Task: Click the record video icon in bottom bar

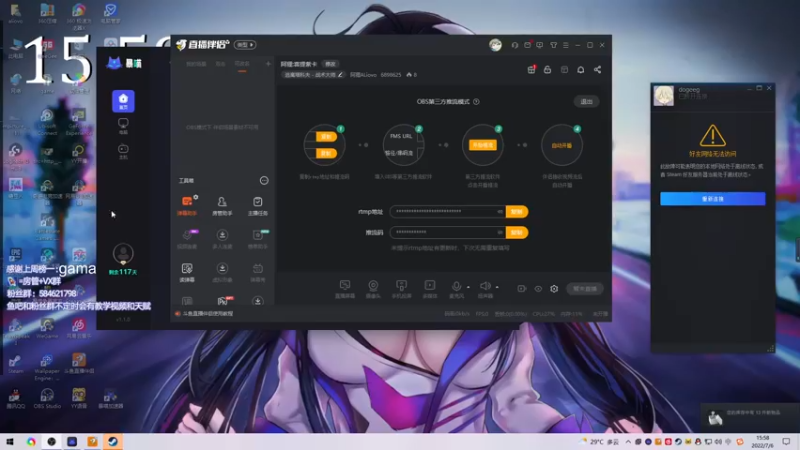Action: point(521,289)
